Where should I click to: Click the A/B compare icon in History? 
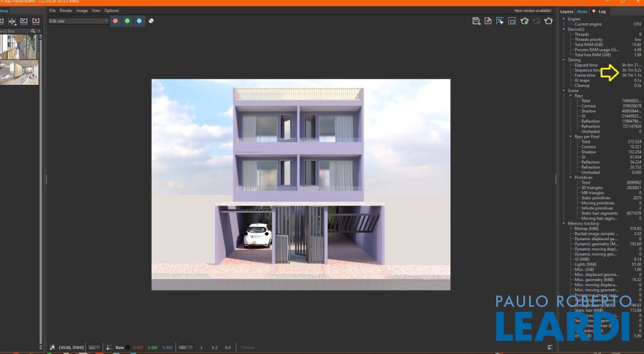[x=12, y=21]
